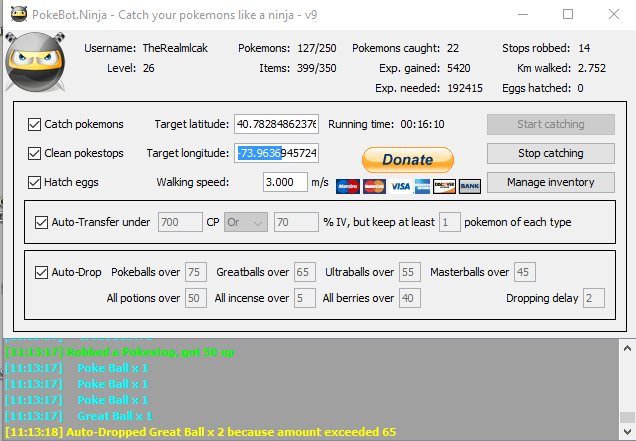This screenshot has width=636, height=441.
Task: Toggle the Clean pokestops checkbox
Action: click(x=34, y=153)
